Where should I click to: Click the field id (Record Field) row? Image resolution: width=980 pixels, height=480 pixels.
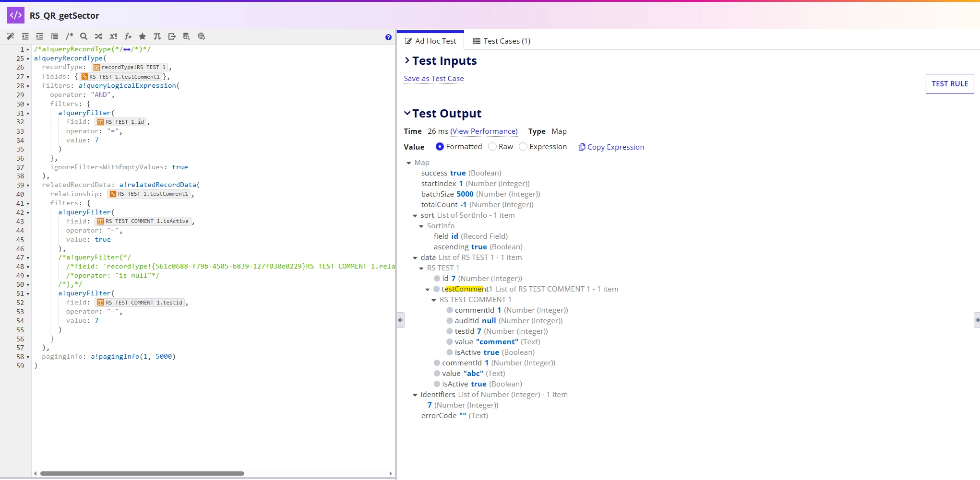[x=470, y=236]
